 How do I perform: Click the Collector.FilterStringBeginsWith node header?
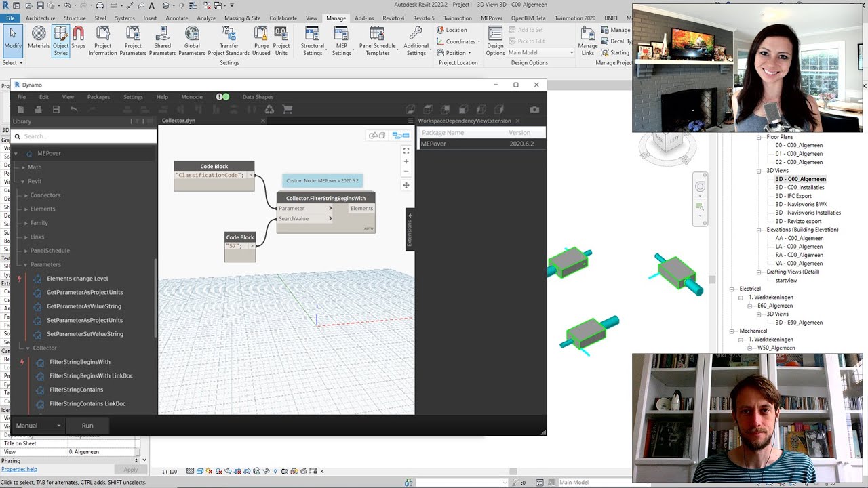tap(325, 198)
